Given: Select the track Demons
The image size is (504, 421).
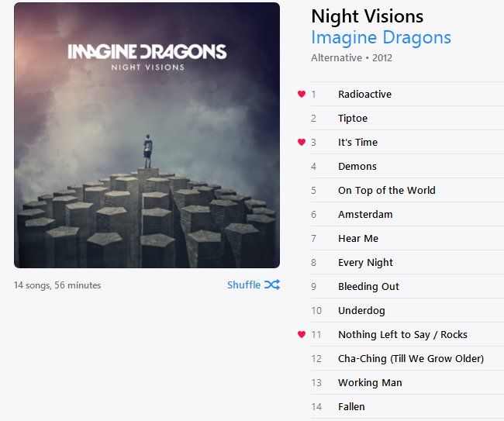Looking at the screenshot, I should pyautogui.click(x=407, y=167).
